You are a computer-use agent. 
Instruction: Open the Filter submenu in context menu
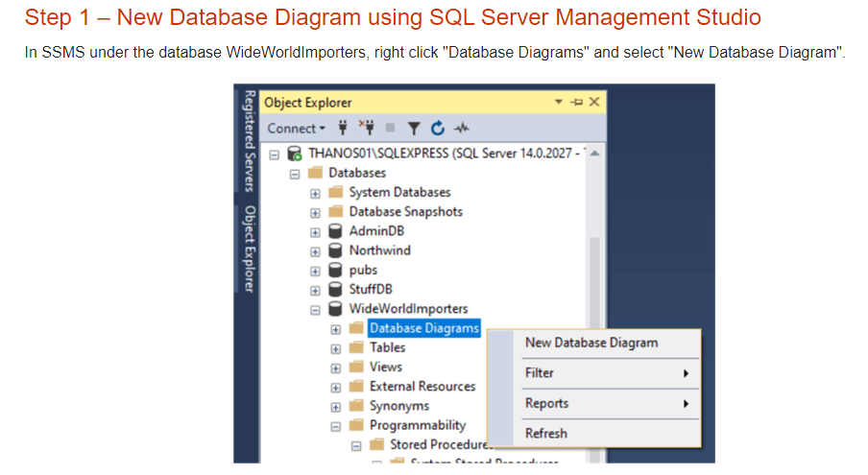[606, 373]
